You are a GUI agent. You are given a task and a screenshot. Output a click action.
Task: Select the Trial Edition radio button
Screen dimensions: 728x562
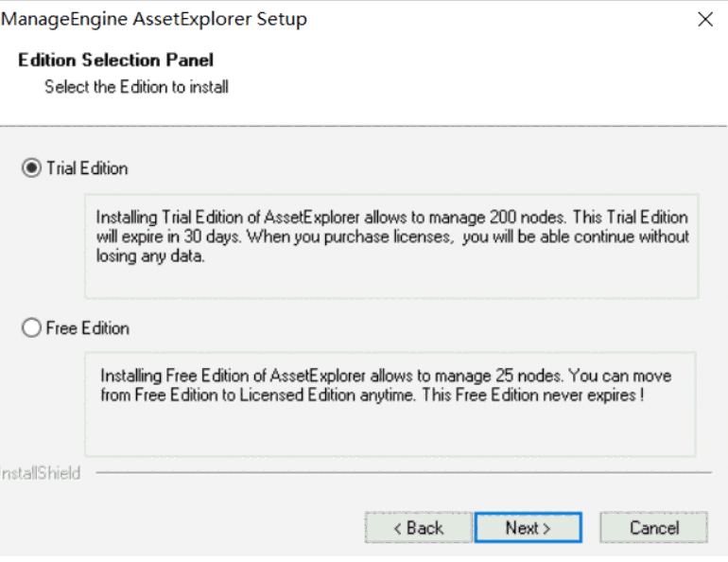click(31, 168)
